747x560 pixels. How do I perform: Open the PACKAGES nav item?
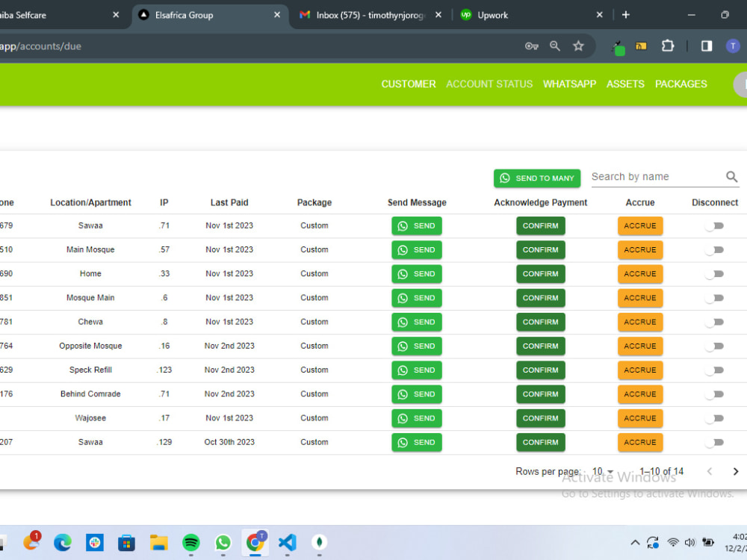[x=681, y=84]
